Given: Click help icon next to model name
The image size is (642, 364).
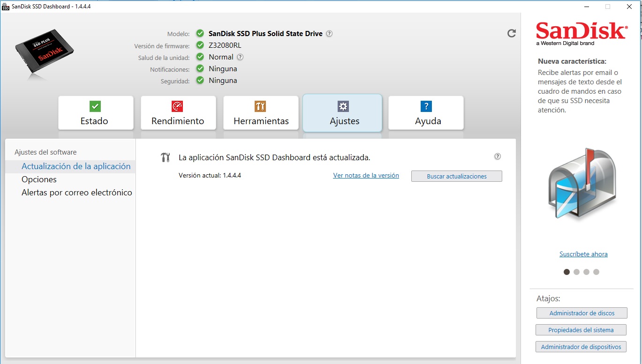Looking at the screenshot, I should 329,34.
